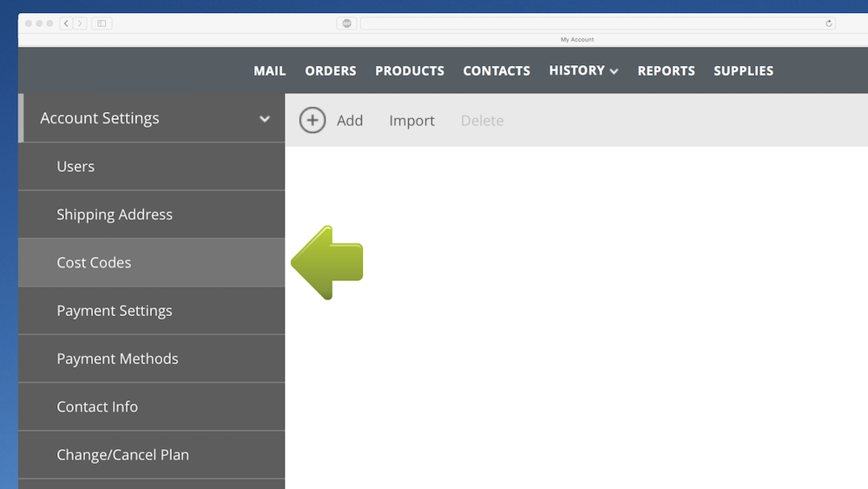Collapse the Account Settings section chevron

[265, 118]
